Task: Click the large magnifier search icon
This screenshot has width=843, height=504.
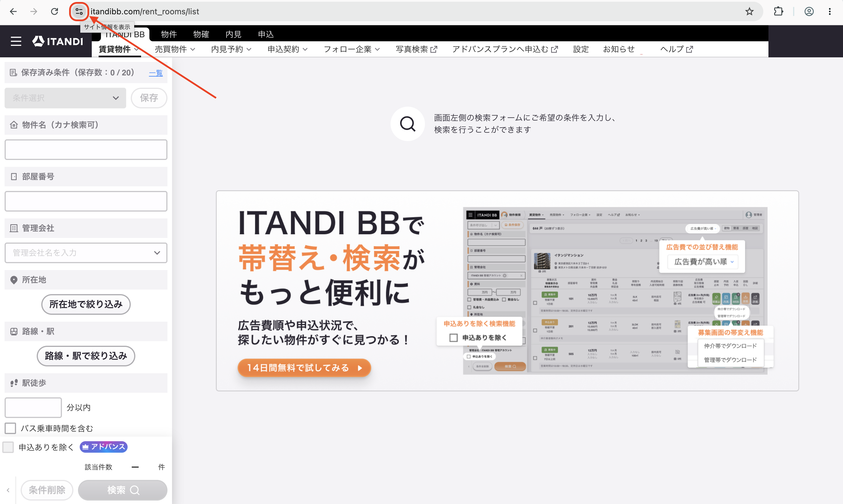Action: tap(407, 124)
